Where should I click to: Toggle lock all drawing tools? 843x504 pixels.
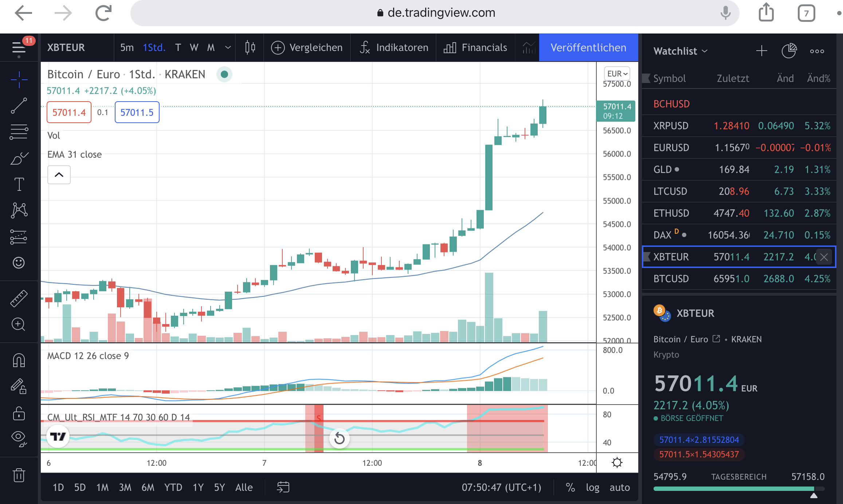(19, 413)
